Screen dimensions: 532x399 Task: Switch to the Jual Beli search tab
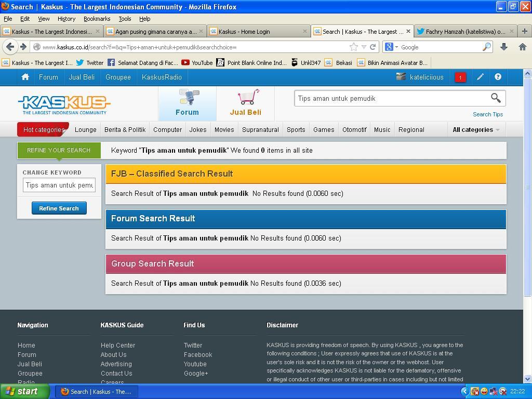click(x=245, y=103)
